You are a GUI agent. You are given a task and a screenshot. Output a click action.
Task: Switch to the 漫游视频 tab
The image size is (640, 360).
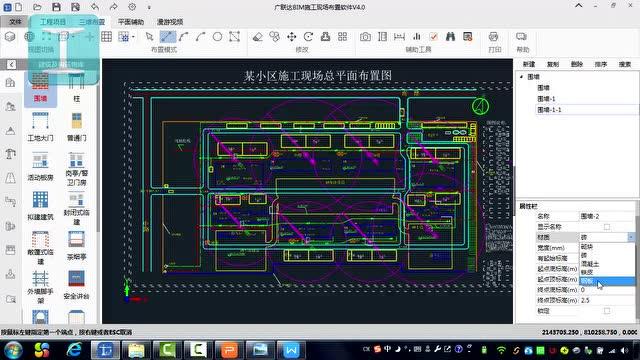[x=170, y=22]
